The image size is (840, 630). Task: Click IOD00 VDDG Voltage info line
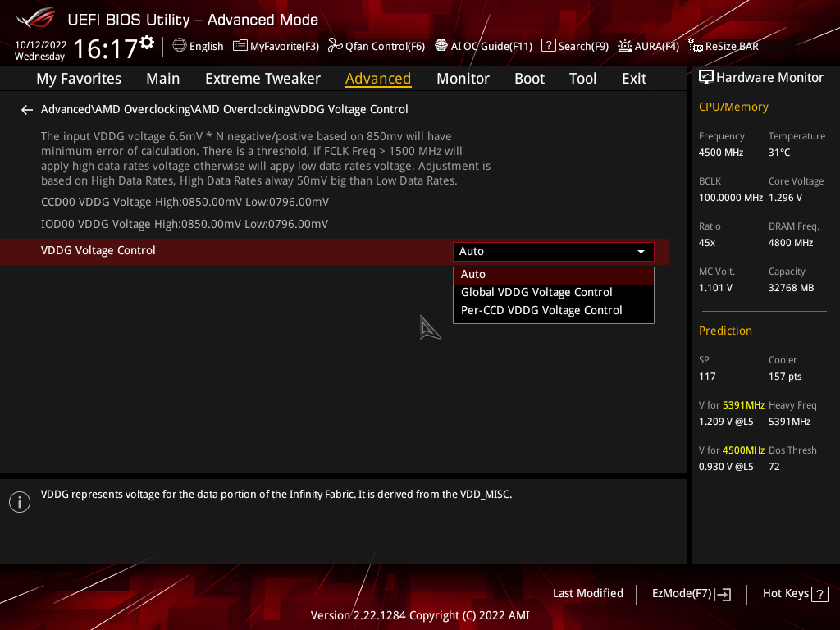click(185, 225)
